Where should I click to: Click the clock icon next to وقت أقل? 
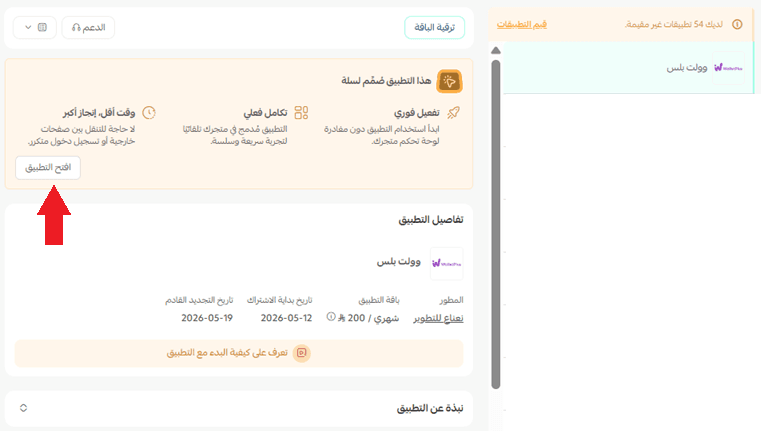pos(149,113)
